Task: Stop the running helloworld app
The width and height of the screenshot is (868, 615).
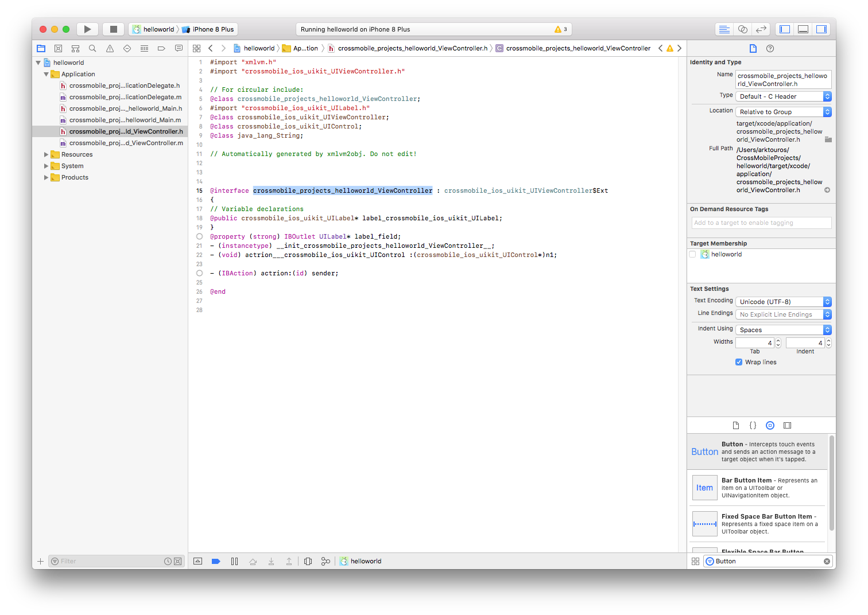Action: tap(114, 29)
